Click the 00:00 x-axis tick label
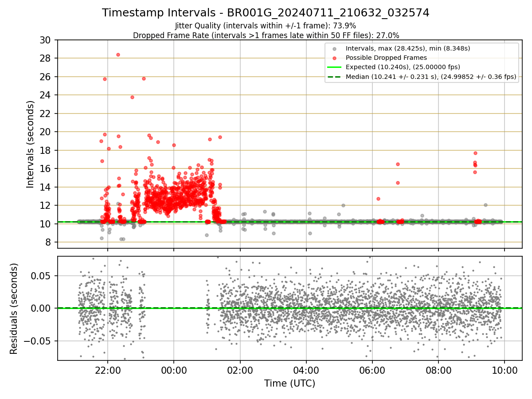The width and height of the screenshot is (532, 399). coord(174,370)
